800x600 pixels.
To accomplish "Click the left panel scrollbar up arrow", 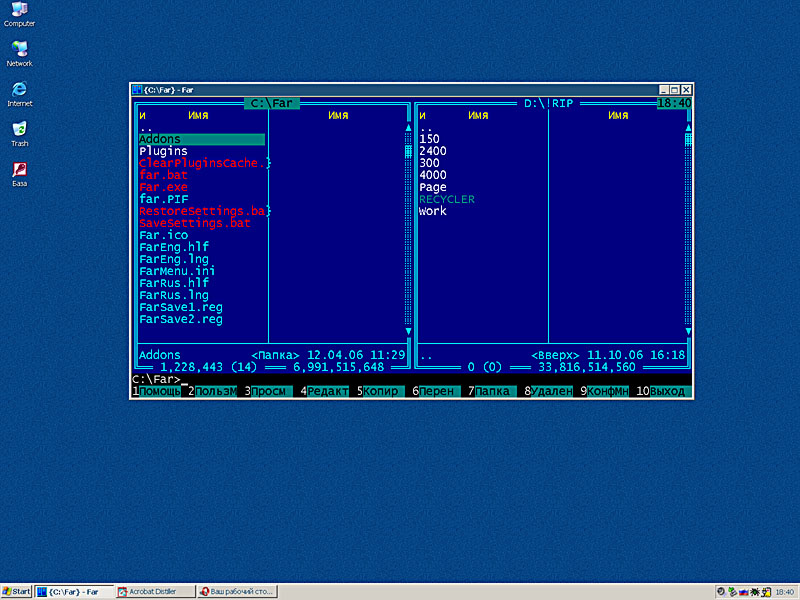I will [x=408, y=128].
